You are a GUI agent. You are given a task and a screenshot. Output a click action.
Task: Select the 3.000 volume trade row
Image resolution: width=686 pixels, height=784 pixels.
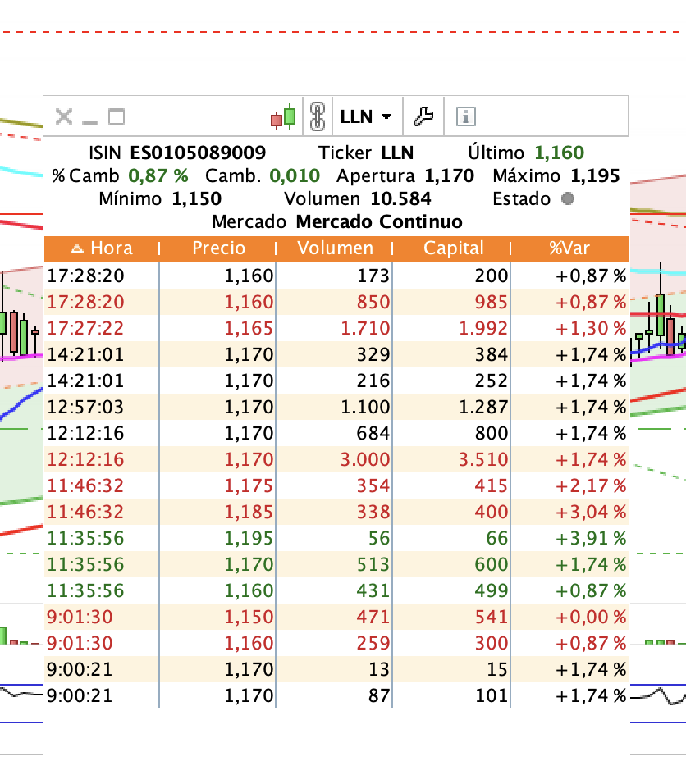point(336,459)
